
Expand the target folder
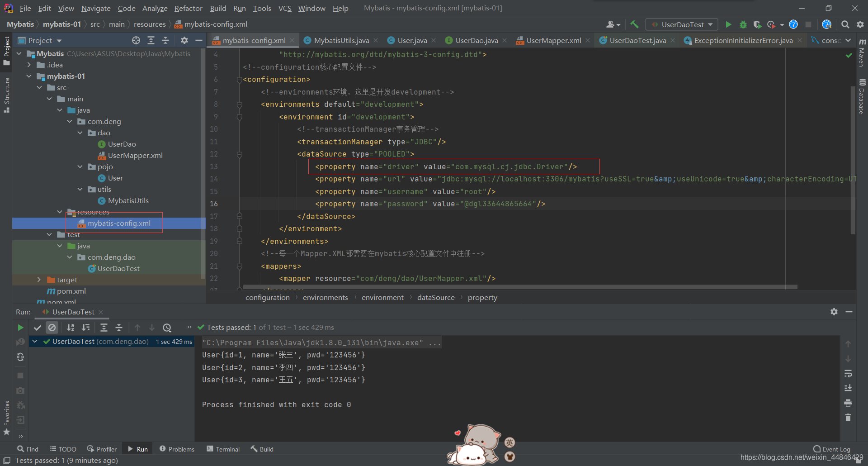pyautogui.click(x=39, y=280)
